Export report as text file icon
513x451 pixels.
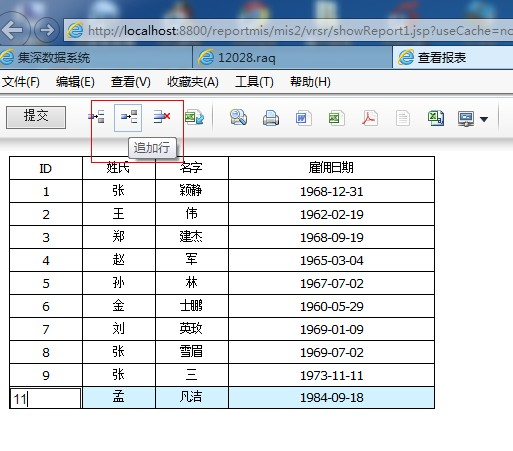[403, 118]
